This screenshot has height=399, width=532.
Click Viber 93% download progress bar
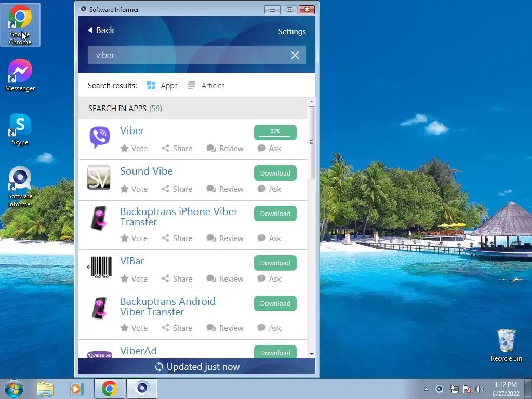click(x=275, y=132)
